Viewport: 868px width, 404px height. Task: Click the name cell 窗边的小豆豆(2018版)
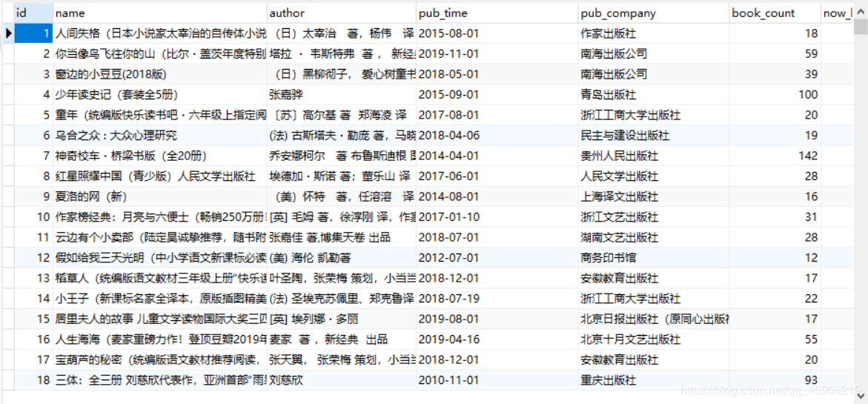(x=160, y=74)
